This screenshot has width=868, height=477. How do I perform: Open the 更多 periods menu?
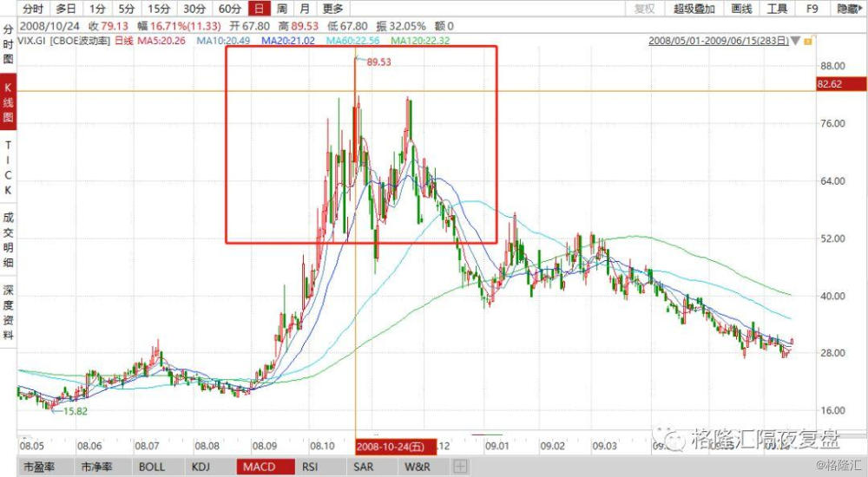point(332,9)
